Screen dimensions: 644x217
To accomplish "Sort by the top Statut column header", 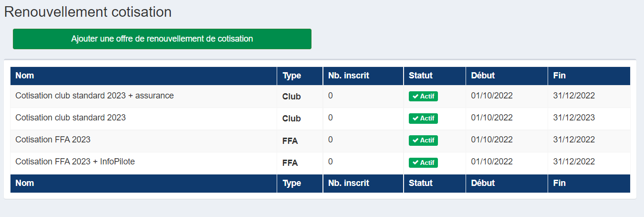I will [421, 76].
